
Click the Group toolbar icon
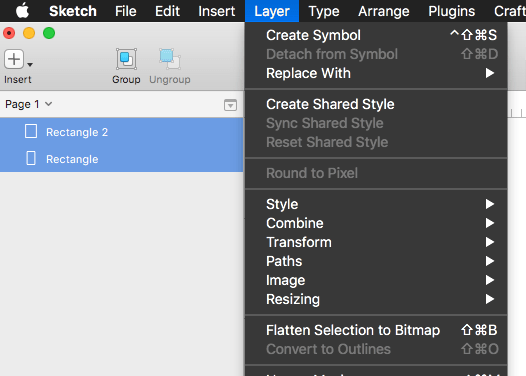(x=126, y=59)
